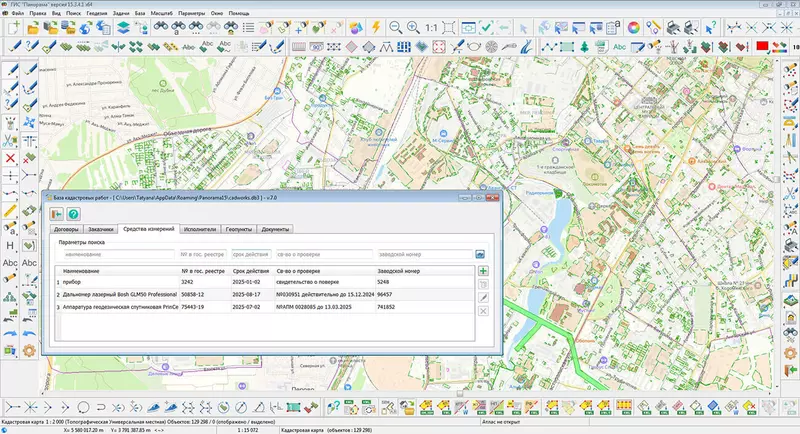
Task: Run search with icon beside search fields
Action: pos(480,255)
